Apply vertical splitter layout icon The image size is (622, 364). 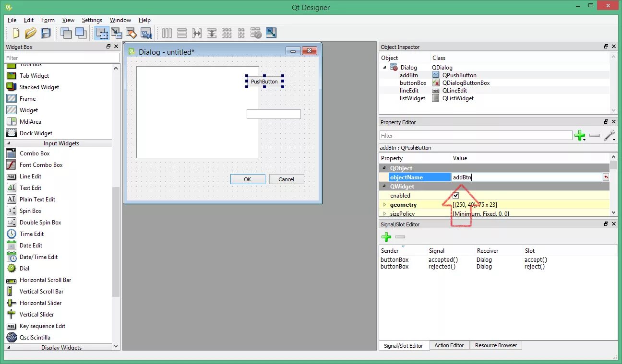tap(212, 33)
